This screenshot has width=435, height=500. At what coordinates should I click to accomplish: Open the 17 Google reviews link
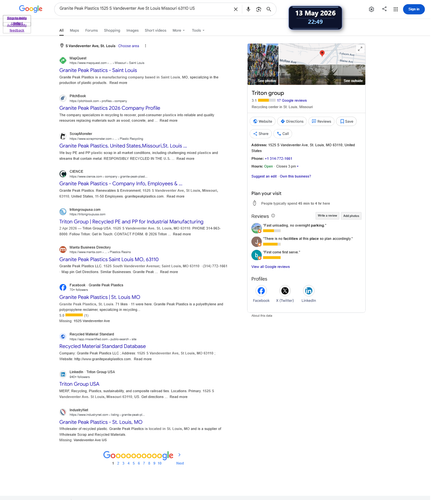(x=292, y=100)
